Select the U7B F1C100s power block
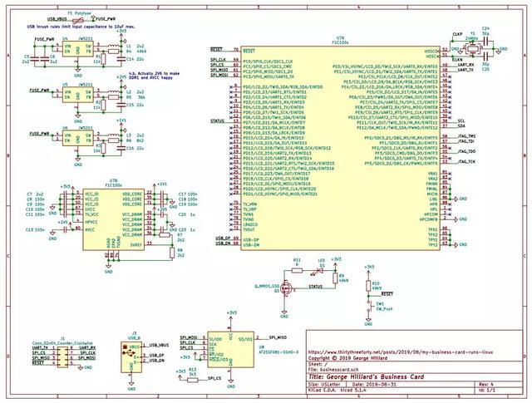This screenshot has width=532, height=403. click(114, 219)
